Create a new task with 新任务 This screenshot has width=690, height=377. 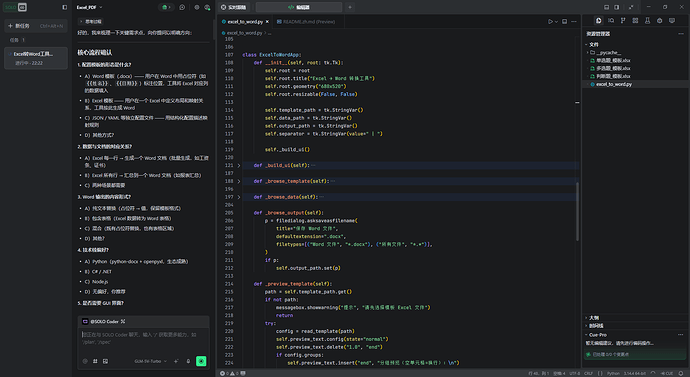(36, 26)
